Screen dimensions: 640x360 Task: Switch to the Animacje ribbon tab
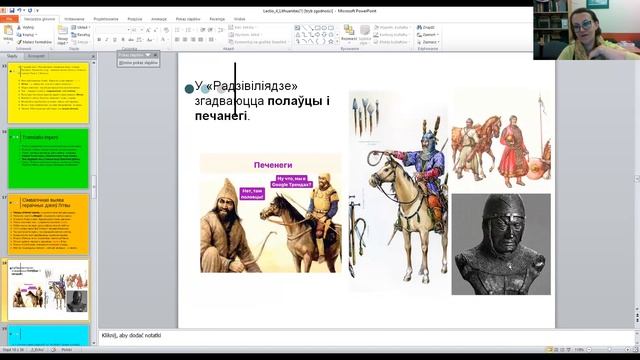click(159, 19)
